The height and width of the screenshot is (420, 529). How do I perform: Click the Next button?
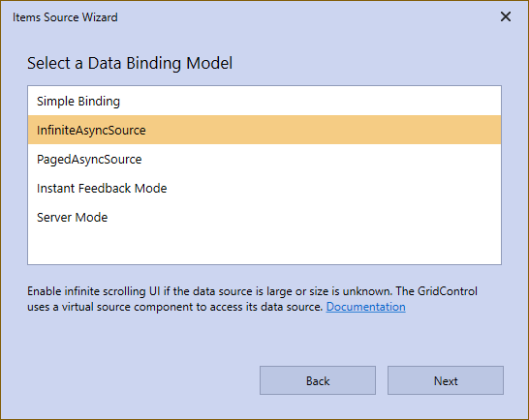click(446, 380)
